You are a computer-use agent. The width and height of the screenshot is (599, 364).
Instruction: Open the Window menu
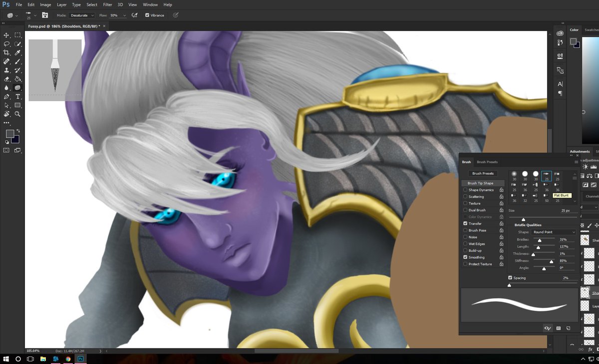(x=150, y=4)
